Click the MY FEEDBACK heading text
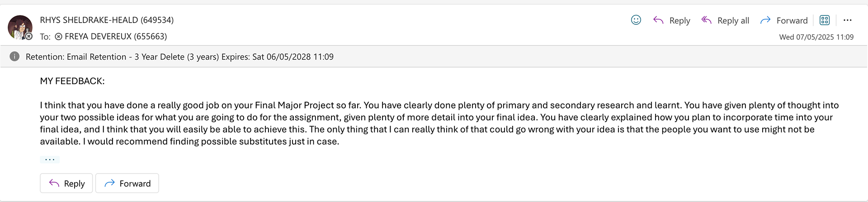The width and height of the screenshot is (868, 202). click(72, 81)
